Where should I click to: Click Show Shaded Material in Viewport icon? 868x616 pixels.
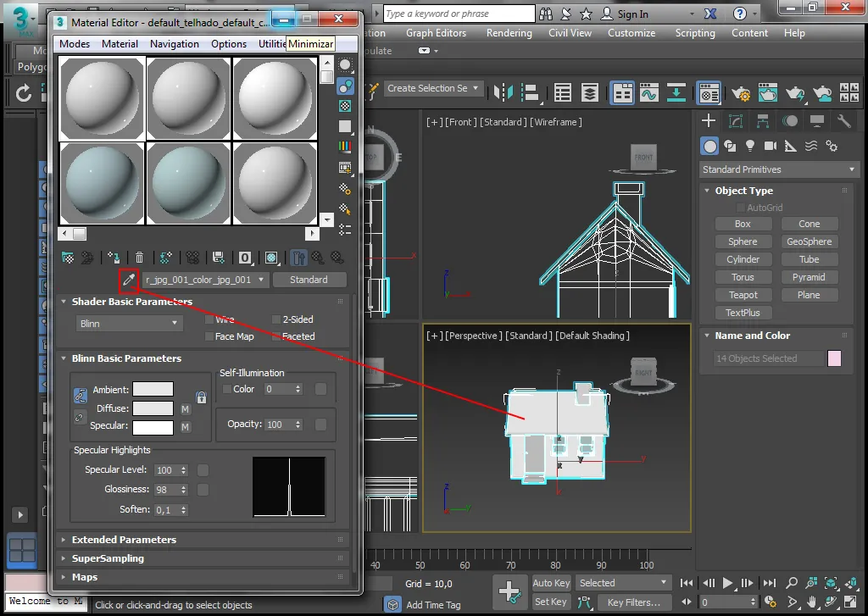pos(270,258)
